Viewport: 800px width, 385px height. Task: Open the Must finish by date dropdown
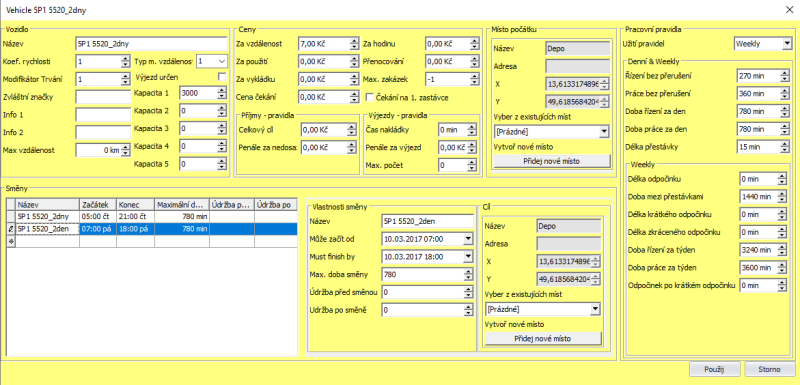point(469,256)
